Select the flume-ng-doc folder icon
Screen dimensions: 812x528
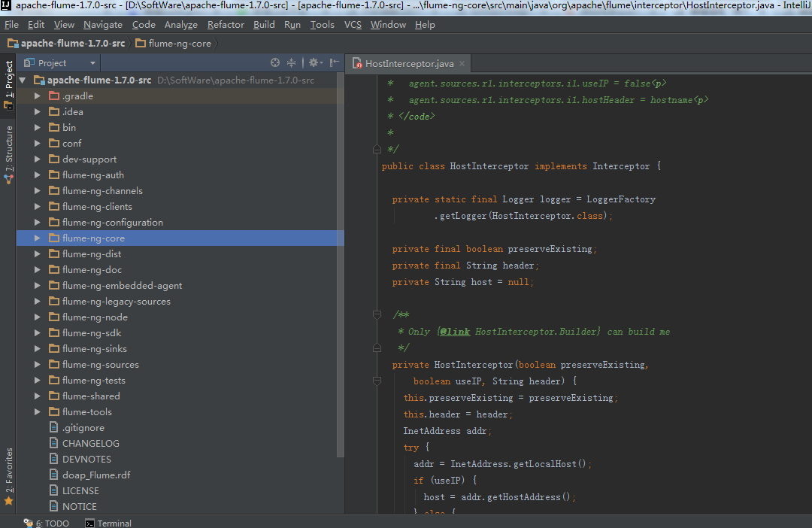[54, 269]
